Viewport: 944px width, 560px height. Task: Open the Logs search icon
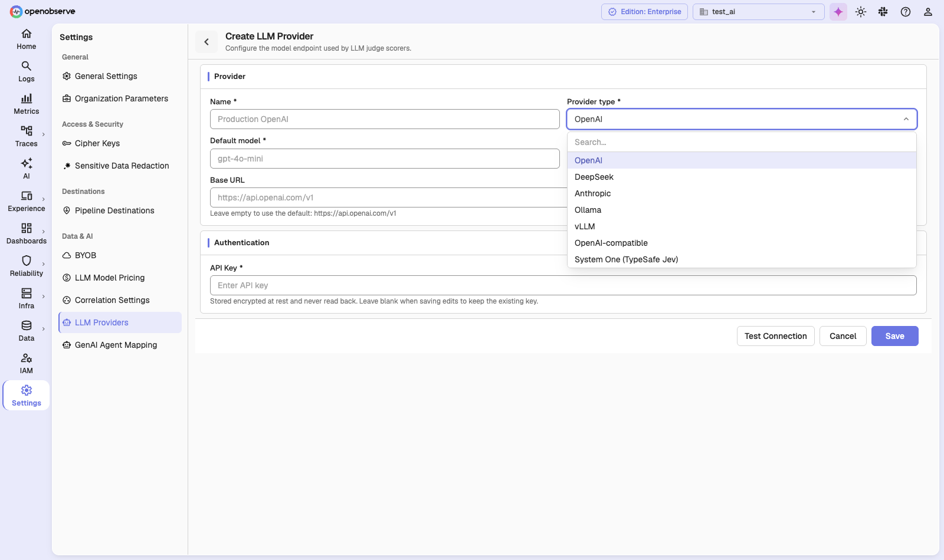[x=27, y=66]
